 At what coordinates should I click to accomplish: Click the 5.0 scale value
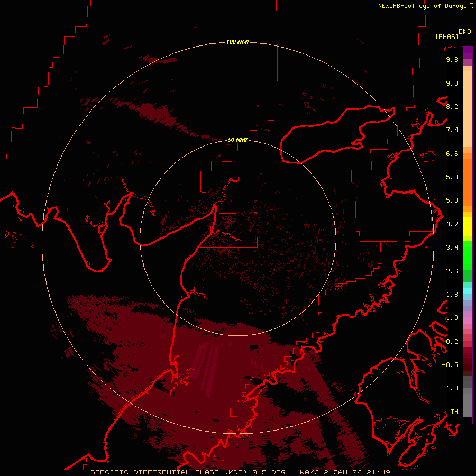452,200
